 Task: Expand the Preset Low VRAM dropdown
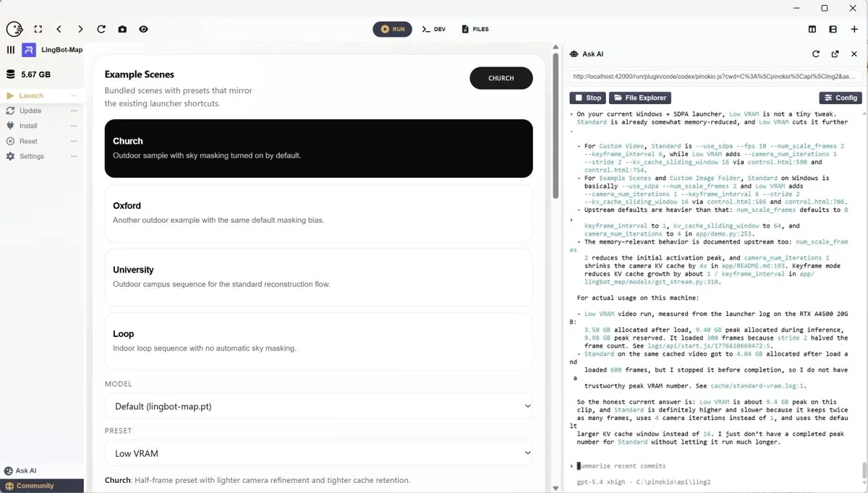[x=318, y=453]
